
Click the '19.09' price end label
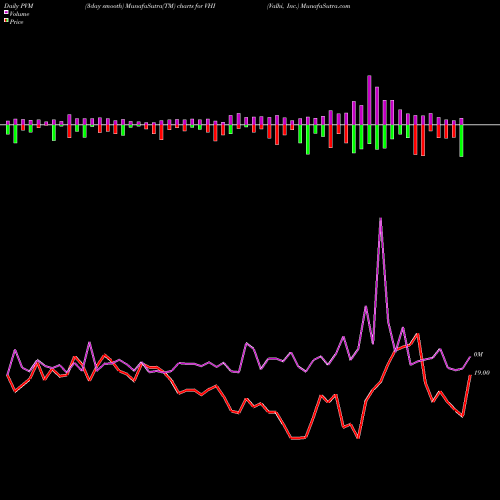[482, 373]
